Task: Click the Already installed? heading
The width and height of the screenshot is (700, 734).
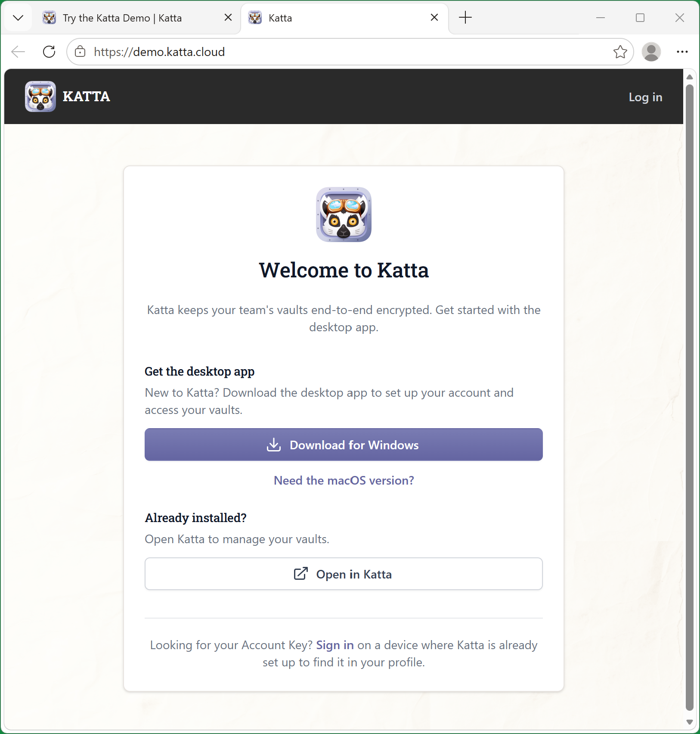Action: tap(195, 518)
